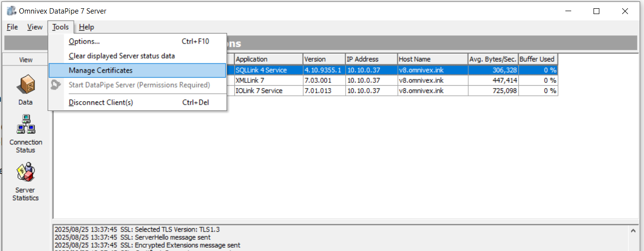Open the File menu
The height and width of the screenshot is (251, 644).
[x=12, y=27]
